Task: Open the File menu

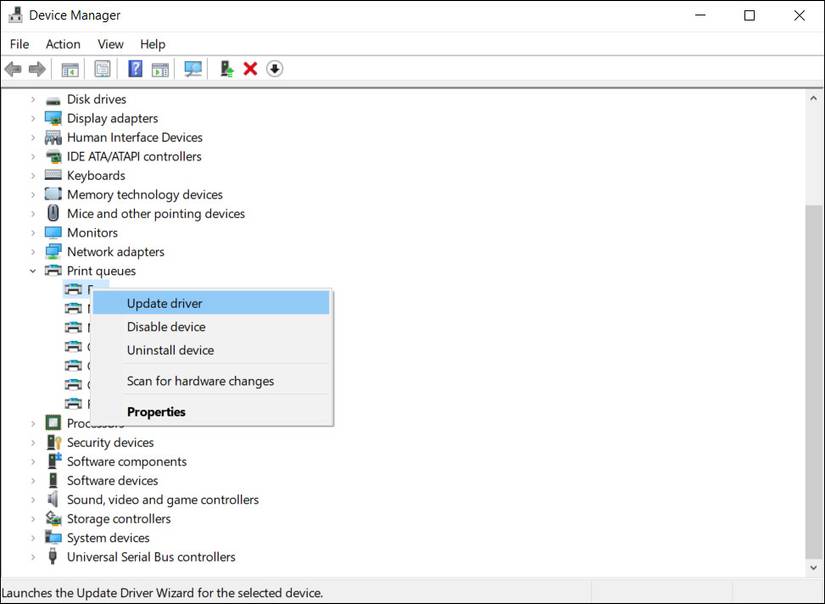Action: point(19,44)
